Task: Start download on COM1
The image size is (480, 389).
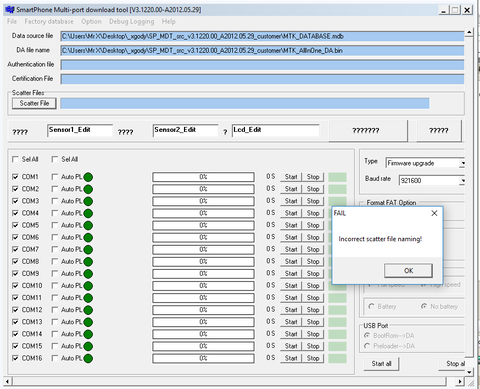Action: [291, 177]
